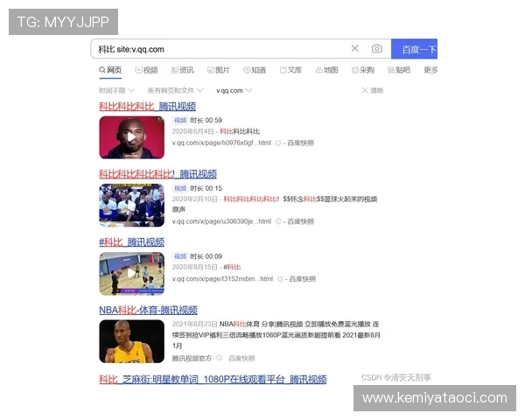Expand the 所有网页和文件 file type dropdown

pyautogui.click(x=176, y=90)
